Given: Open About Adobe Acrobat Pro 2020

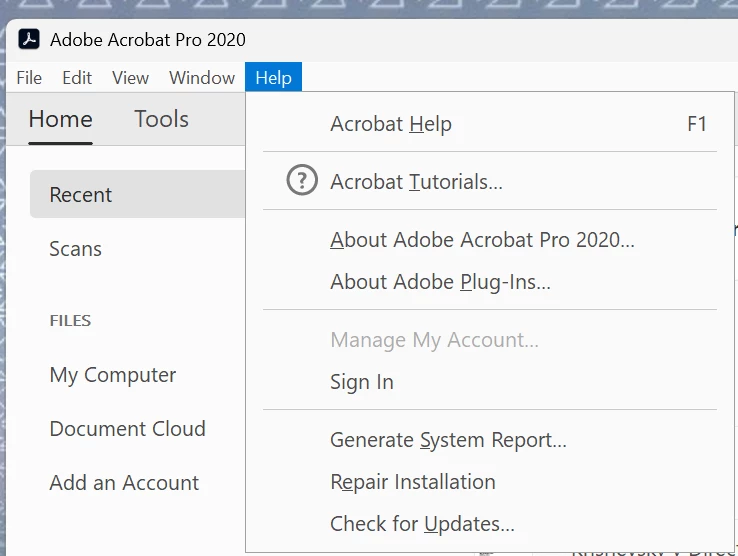Looking at the screenshot, I should (x=482, y=240).
